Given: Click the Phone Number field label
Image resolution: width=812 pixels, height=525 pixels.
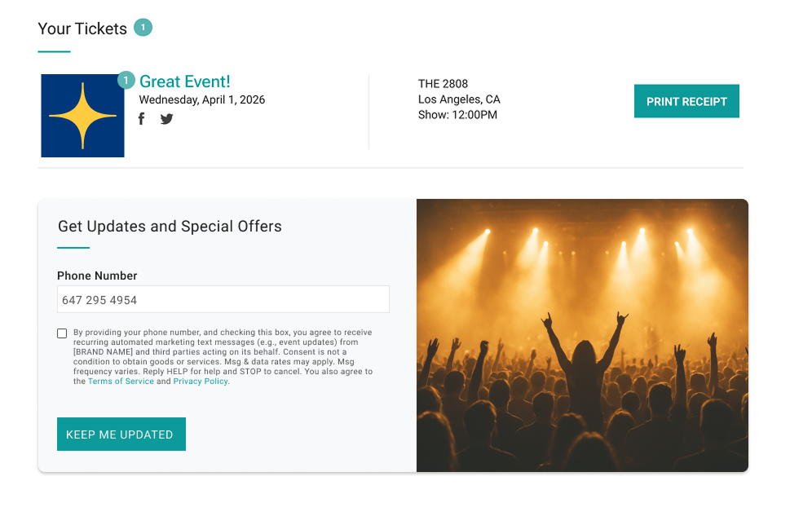Looking at the screenshot, I should 97,276.
